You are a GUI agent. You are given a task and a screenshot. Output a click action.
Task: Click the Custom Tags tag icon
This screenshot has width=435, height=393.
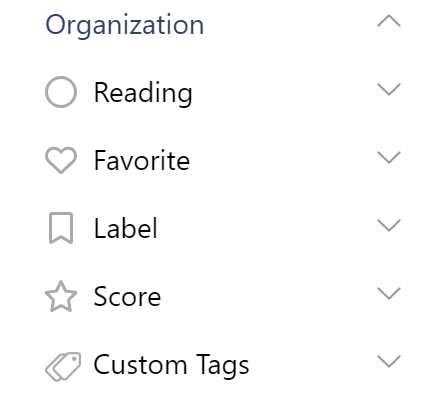(63, 366)
